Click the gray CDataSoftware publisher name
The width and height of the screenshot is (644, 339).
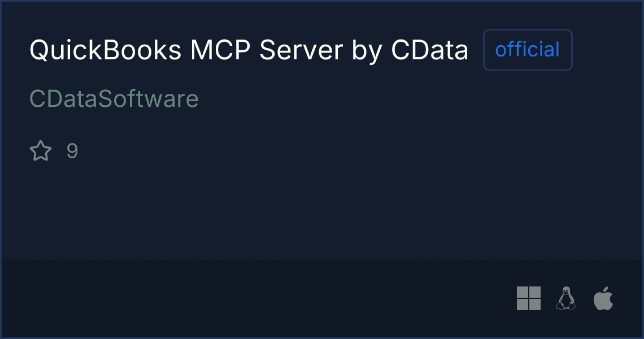[x=114, y=99]
